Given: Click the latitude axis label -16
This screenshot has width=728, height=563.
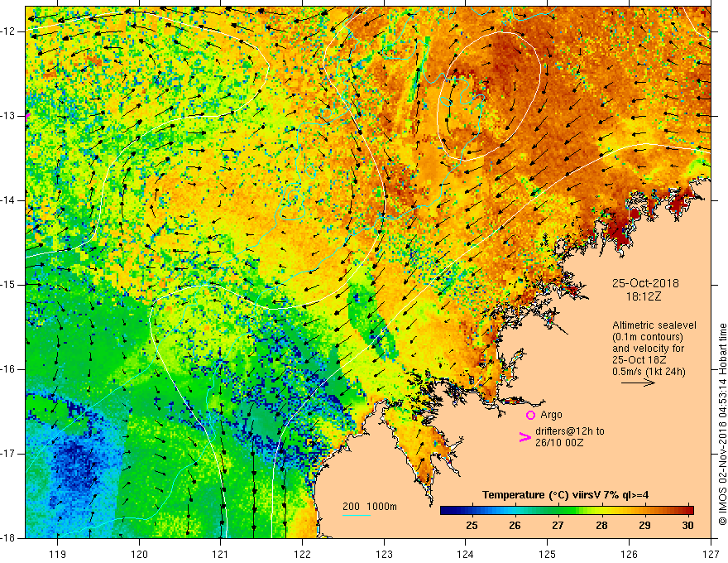Looking at the screenshot, I should 9,369.
